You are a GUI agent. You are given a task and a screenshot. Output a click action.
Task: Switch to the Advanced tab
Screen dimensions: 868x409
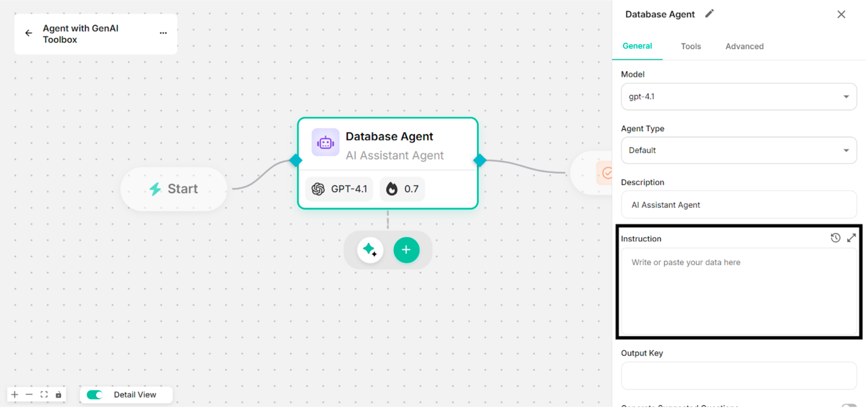pyautogui.click(x=744, y=46)
